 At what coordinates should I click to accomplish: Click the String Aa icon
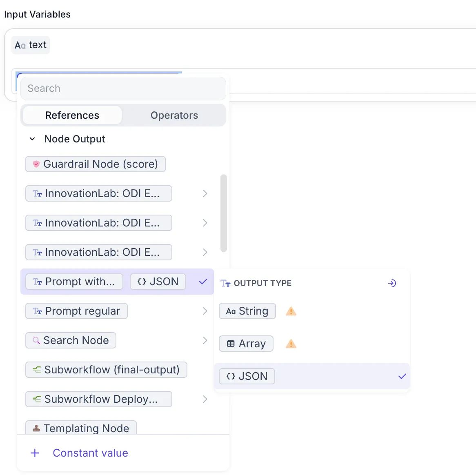pos(231,311)
